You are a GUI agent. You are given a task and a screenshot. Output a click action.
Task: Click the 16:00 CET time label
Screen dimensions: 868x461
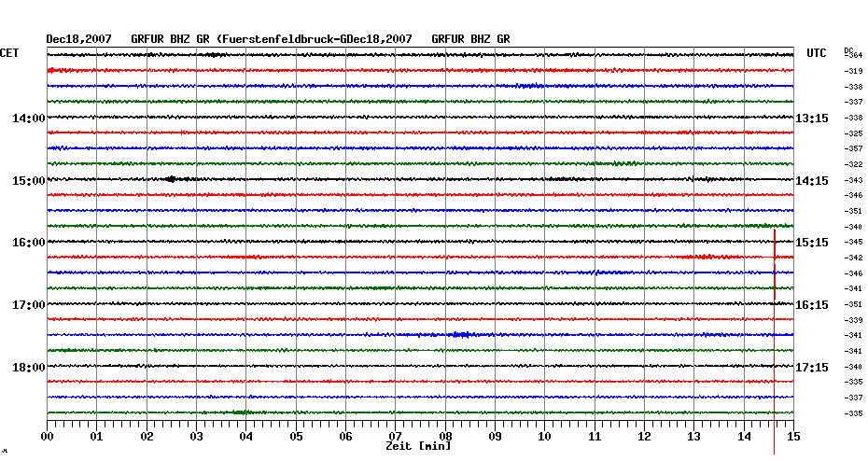click(28, 243)
